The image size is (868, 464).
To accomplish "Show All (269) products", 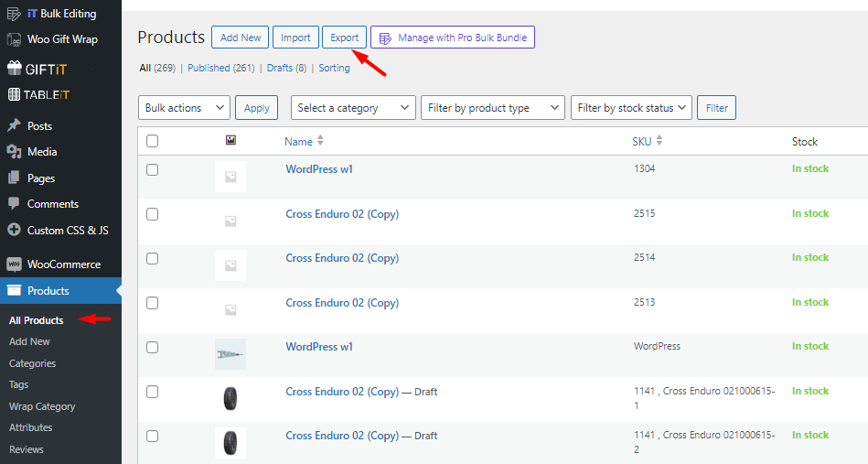I will (x=157, y=68).
